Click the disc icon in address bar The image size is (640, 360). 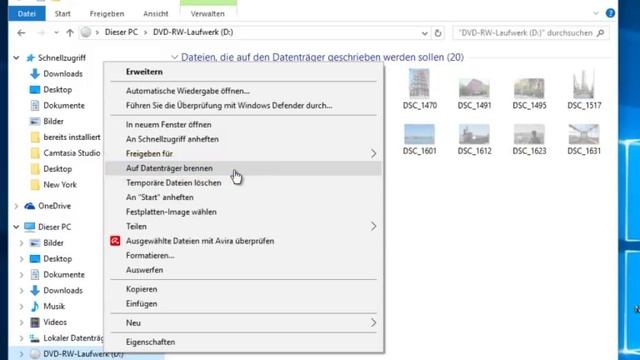pos(86,32)
